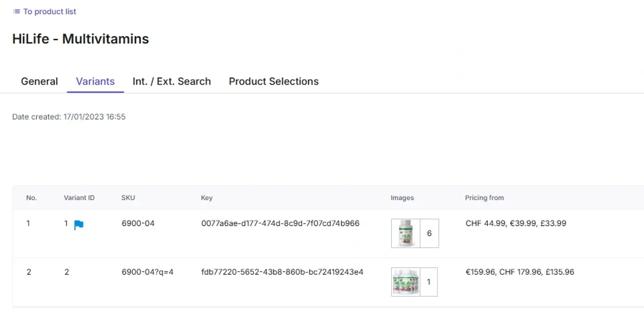The width and height of the screenshot is (644, 311).
Task: Click the list icon beside To product list
Action: point(17,12)
